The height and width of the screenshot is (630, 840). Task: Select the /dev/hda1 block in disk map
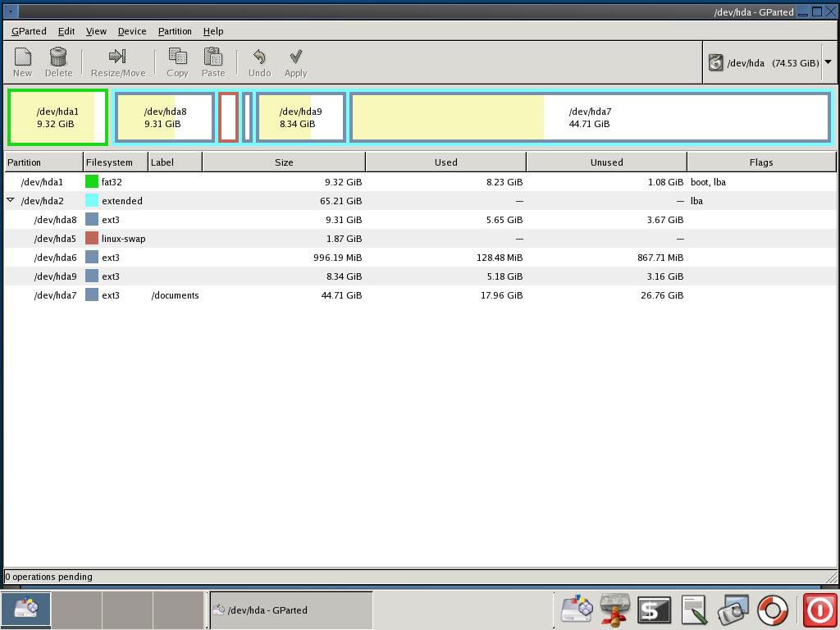point(58,117)
